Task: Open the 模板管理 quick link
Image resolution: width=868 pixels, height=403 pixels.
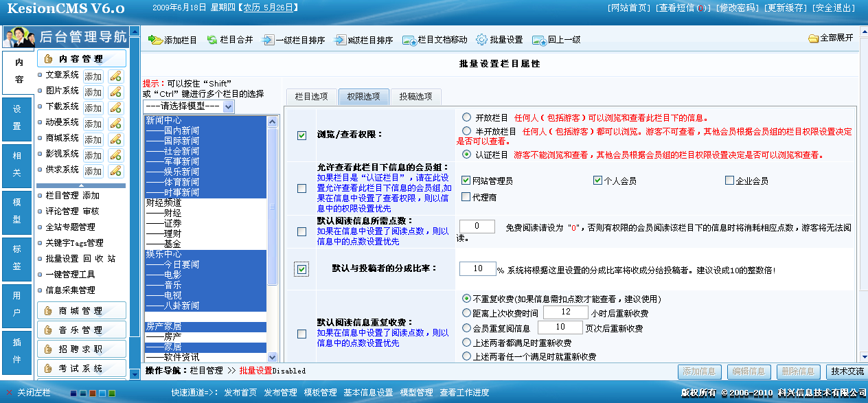Action: (x=320, y=393)
